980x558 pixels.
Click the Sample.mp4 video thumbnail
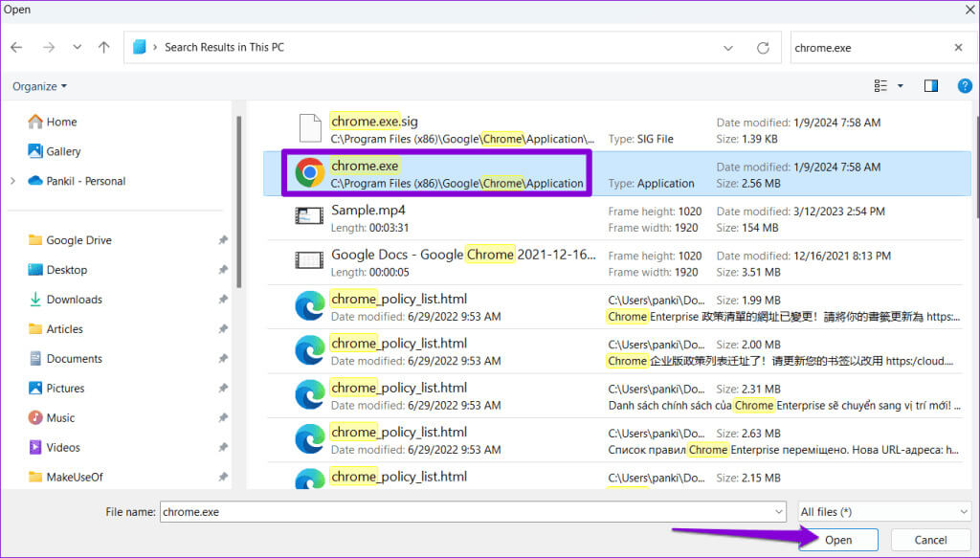tap(309, 217)
